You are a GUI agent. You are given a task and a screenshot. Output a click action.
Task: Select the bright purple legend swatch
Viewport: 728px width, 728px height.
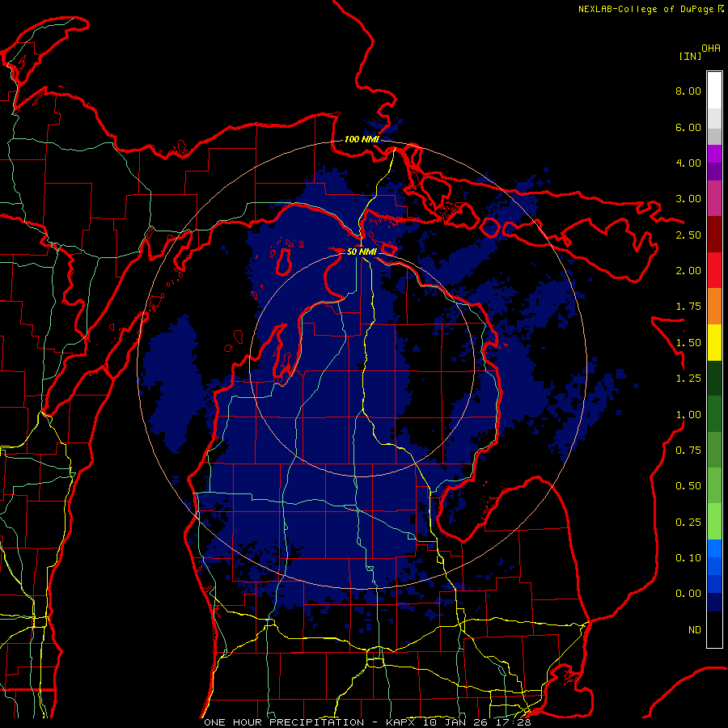714,154
